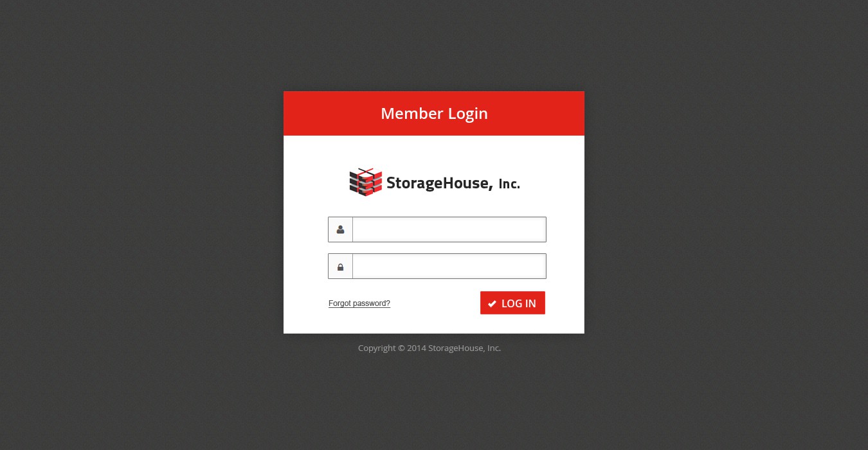Click the gray box containing the lock icon
The width and height of the screenshot is (868, 450).
point(340,266)
